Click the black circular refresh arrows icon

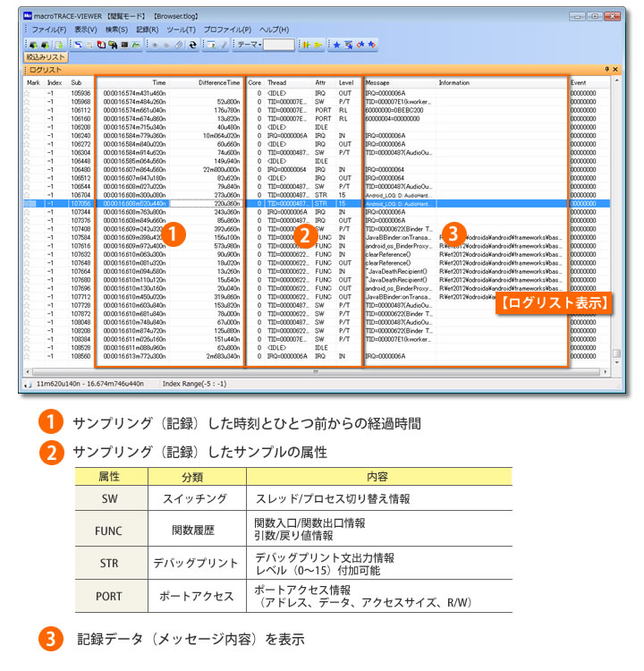[x=193, y=45]
